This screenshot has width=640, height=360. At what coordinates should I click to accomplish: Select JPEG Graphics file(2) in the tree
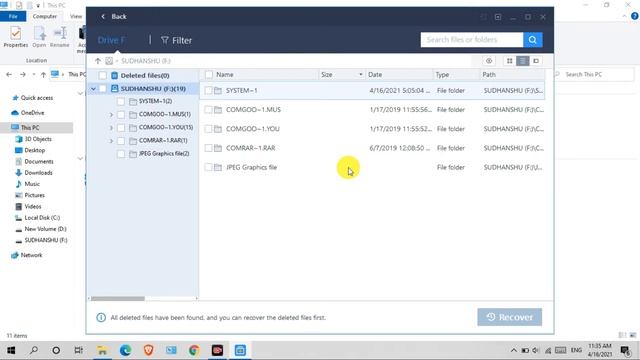(164, 154)
